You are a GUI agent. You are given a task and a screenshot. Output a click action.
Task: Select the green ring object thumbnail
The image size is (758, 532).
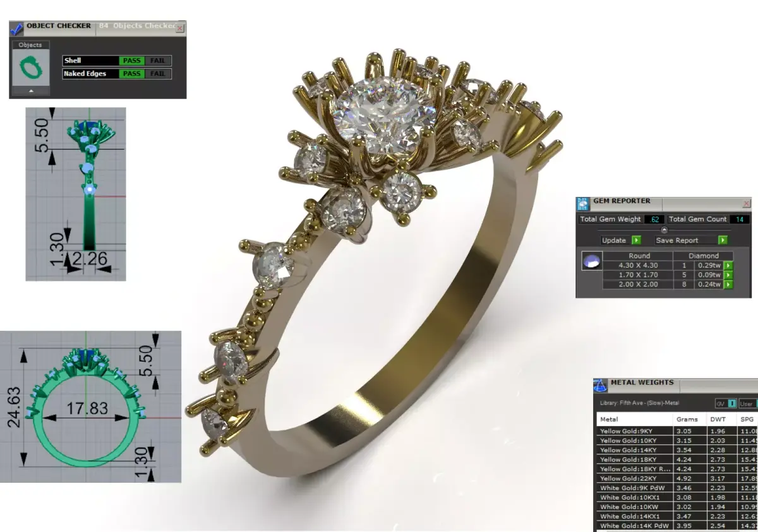[30, 68]
